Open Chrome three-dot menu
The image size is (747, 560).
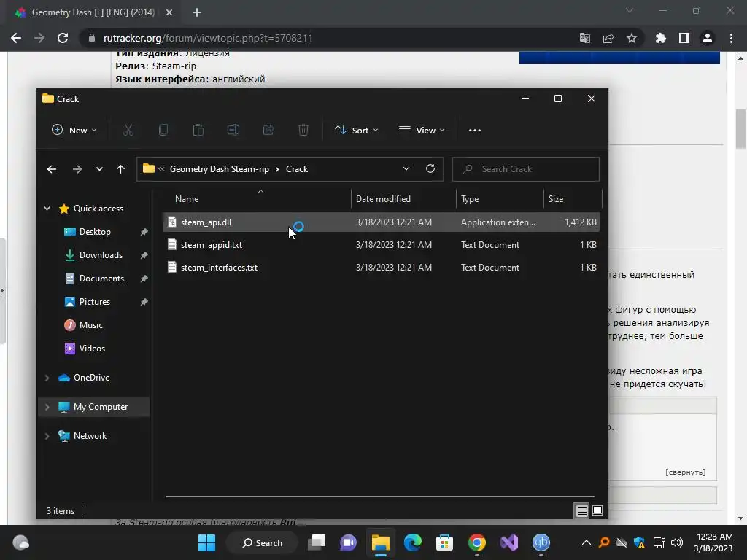click(x=731, y=38)
